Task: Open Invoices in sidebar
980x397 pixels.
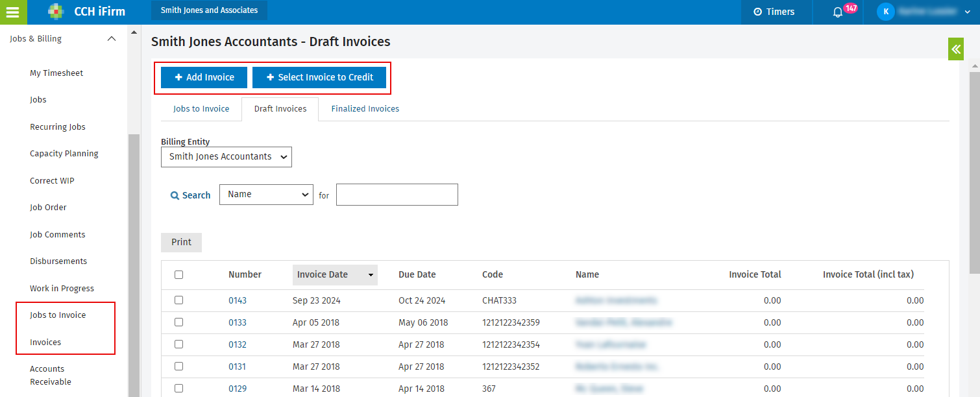Action: [45, 343]
